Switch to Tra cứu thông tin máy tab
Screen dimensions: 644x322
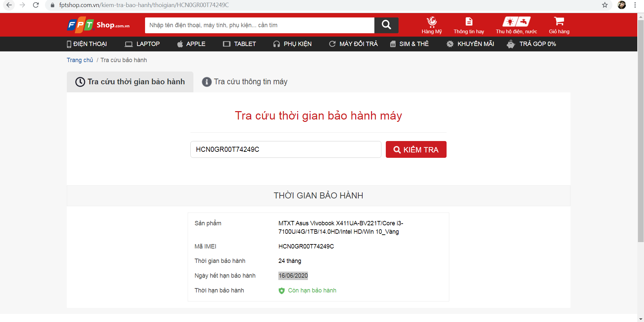point(244,82)
